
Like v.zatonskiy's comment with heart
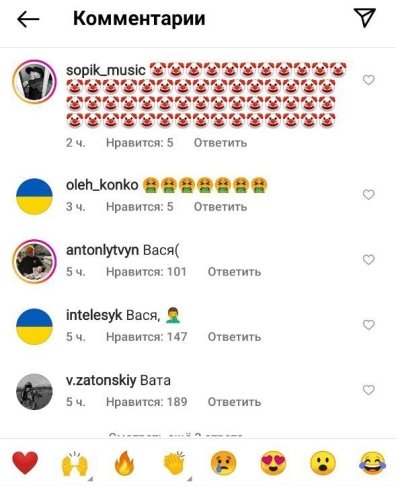(368, 390)
